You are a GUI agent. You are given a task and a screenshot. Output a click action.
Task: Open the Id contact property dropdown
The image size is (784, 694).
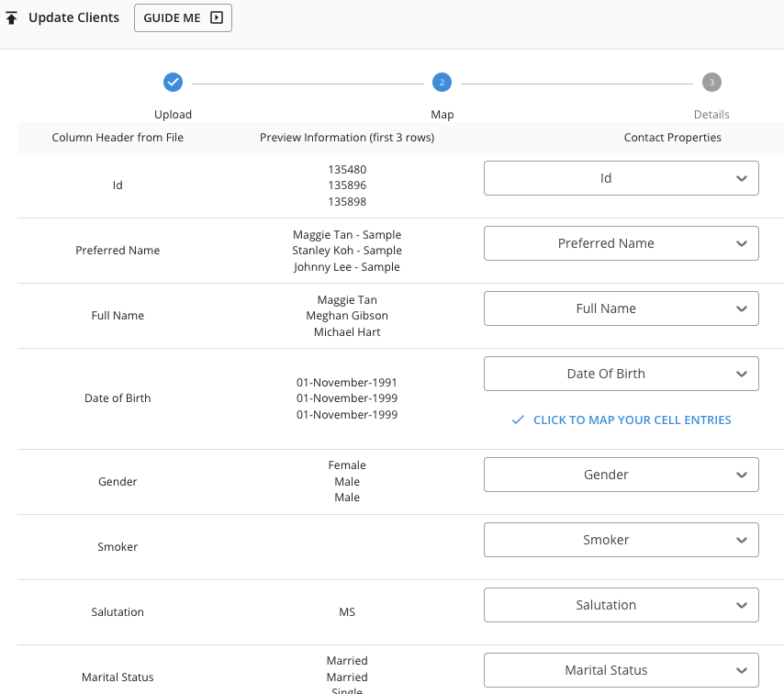621,178
